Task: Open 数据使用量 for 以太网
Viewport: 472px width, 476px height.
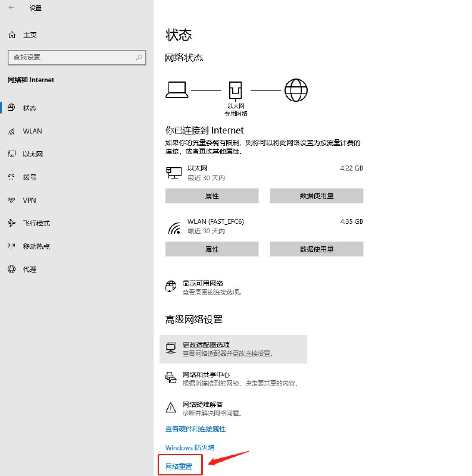Action: [317, 196]
